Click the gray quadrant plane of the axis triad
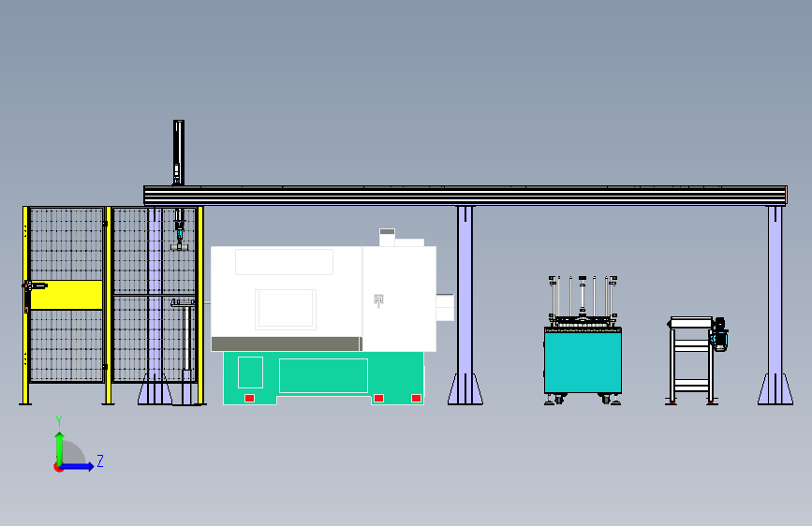 pos(73,452)
